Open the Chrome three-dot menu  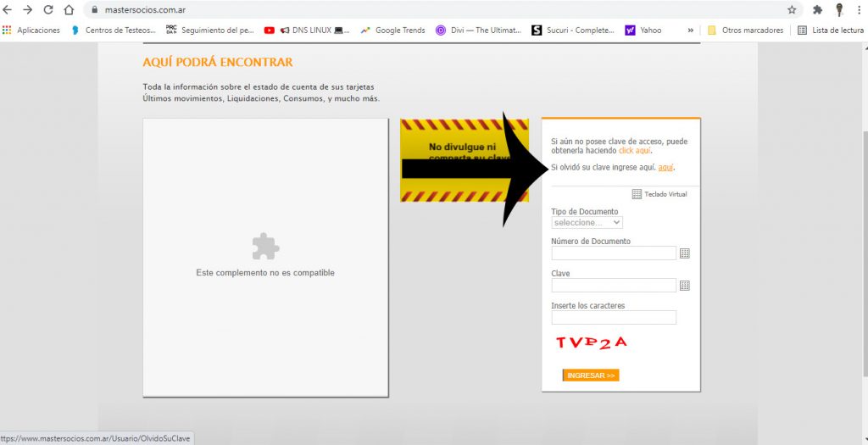[x=859, y=10]
